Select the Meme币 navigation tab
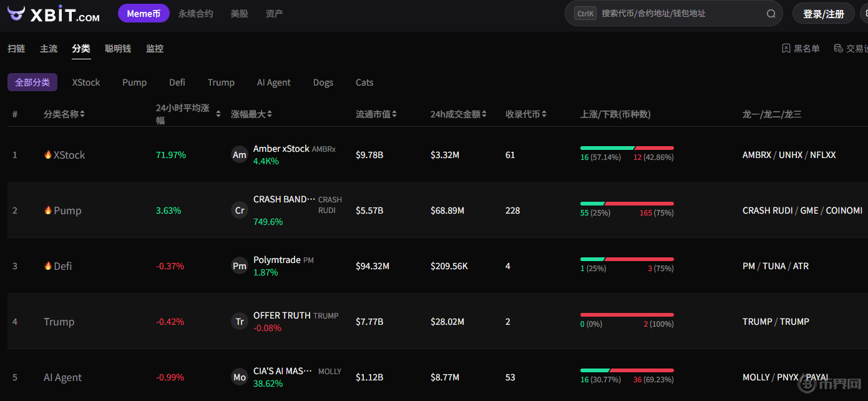The width and height of the screenshot is (868, 401). (x=144, y=14)
